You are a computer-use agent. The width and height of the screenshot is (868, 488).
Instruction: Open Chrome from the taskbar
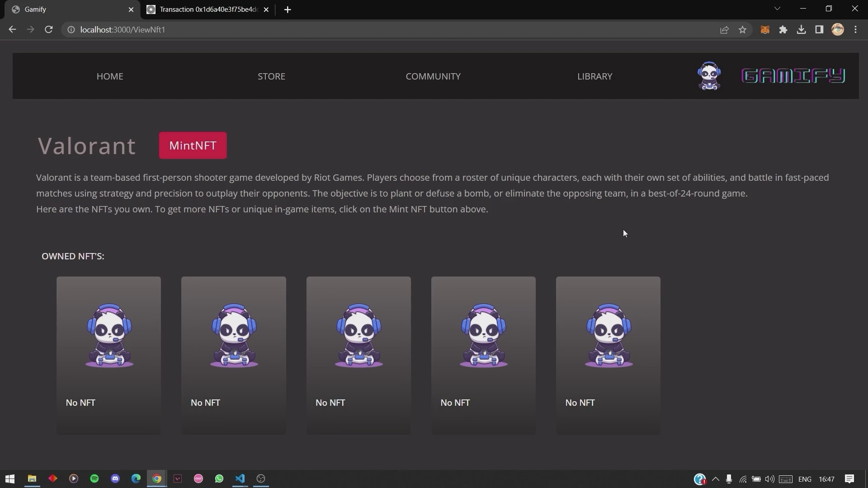[157, 479]
